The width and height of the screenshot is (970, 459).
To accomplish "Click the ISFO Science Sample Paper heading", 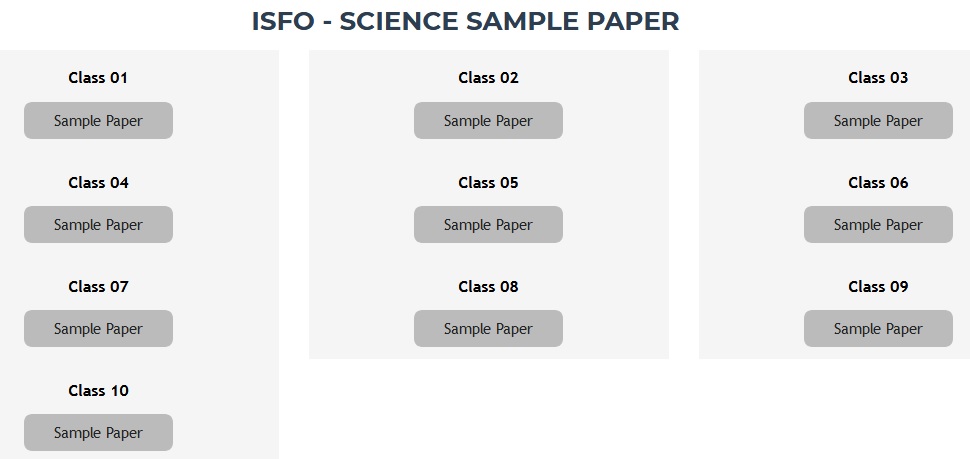I will (x=465, y=21).
